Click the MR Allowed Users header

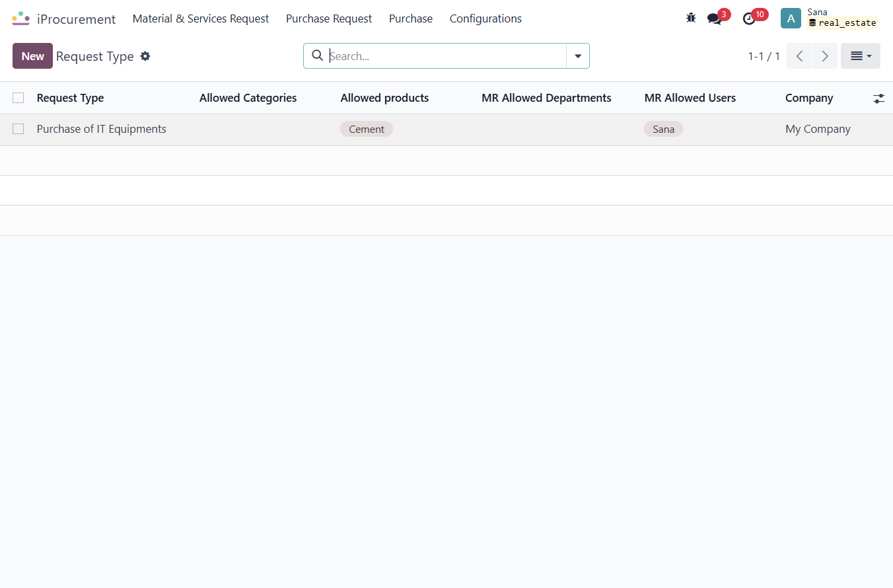tap(690, 98)
